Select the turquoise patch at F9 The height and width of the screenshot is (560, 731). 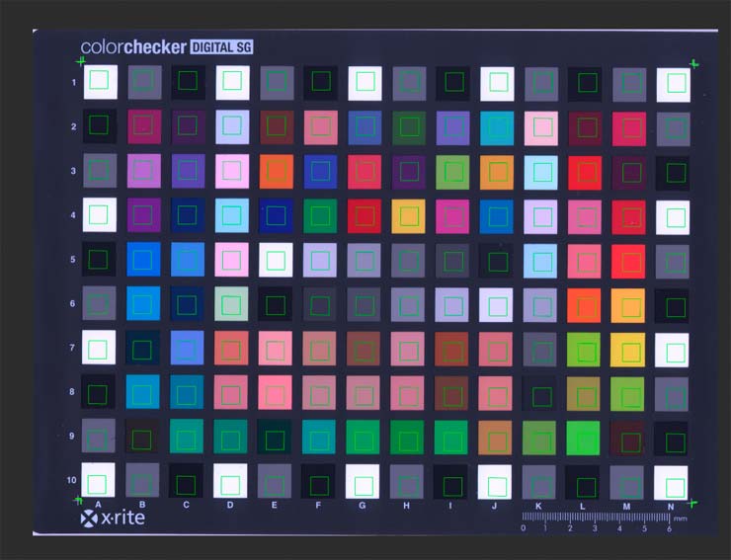[319, 437]
